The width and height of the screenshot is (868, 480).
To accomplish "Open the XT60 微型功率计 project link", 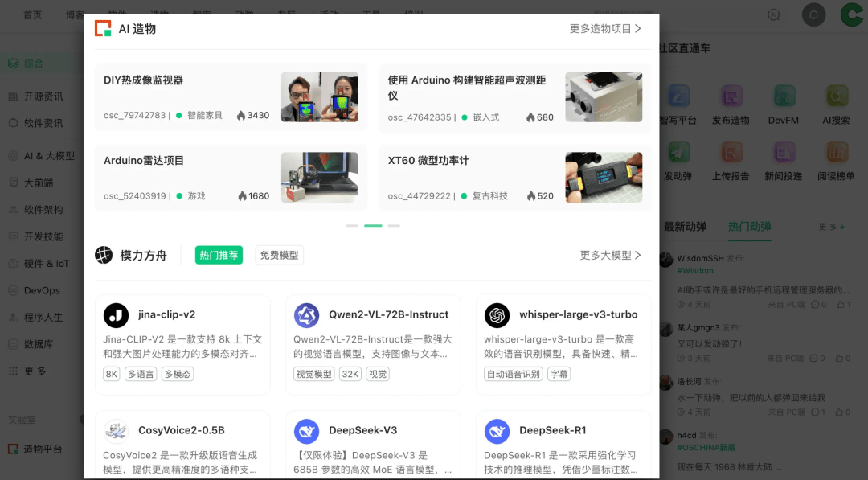I will (428, 161).
